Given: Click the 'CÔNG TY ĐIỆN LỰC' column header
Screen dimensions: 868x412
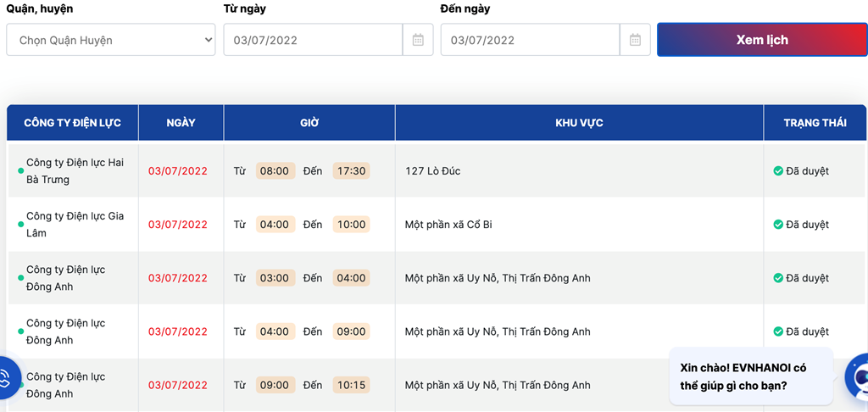Looking at the screenshot, I should [72, 123].
